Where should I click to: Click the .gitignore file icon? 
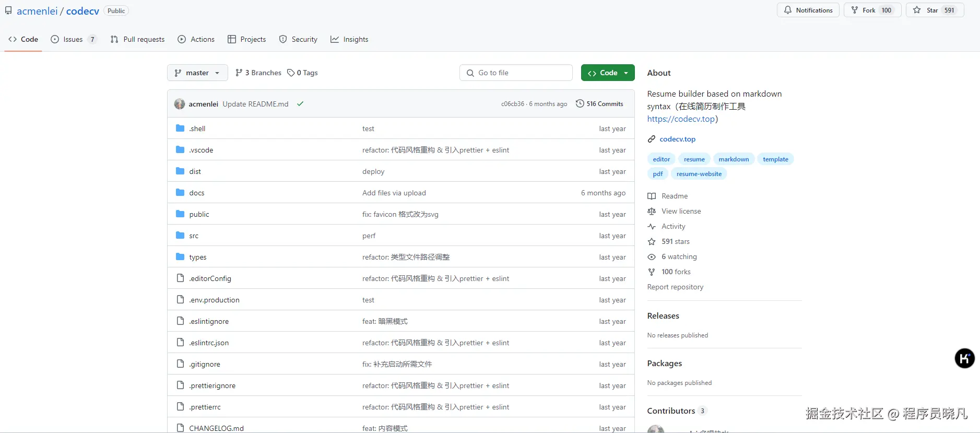(x=180, y=364)
